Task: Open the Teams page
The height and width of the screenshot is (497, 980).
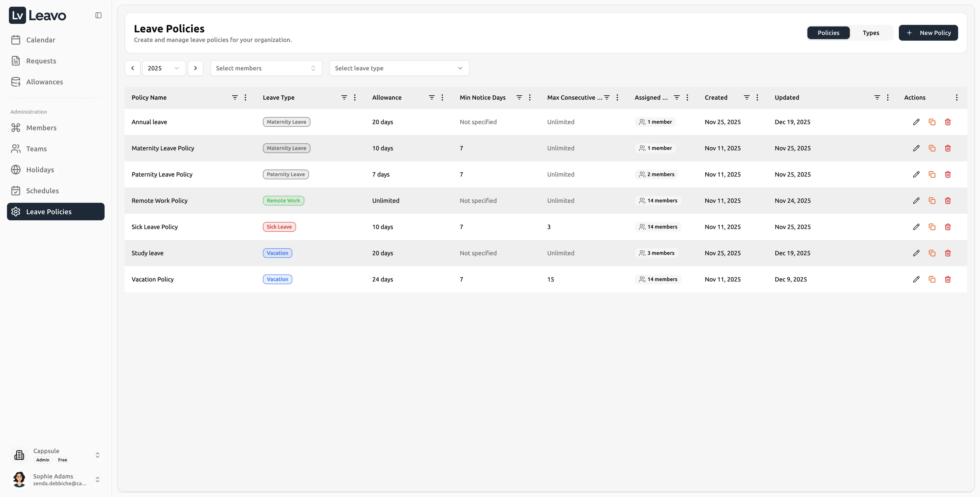Action: pyautogui.click(x=36, y=149)
